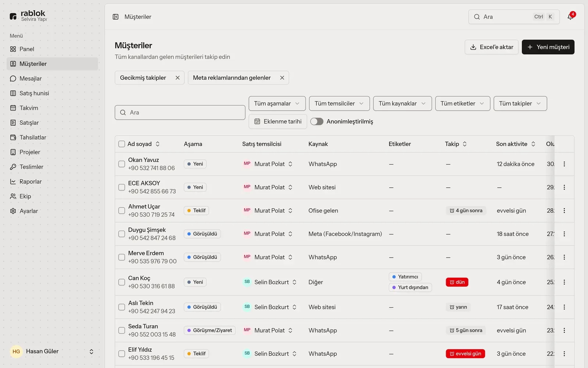Click the SB avatar in Can Koç row
Screen dimensions: 588x368
tap(247, 282)
